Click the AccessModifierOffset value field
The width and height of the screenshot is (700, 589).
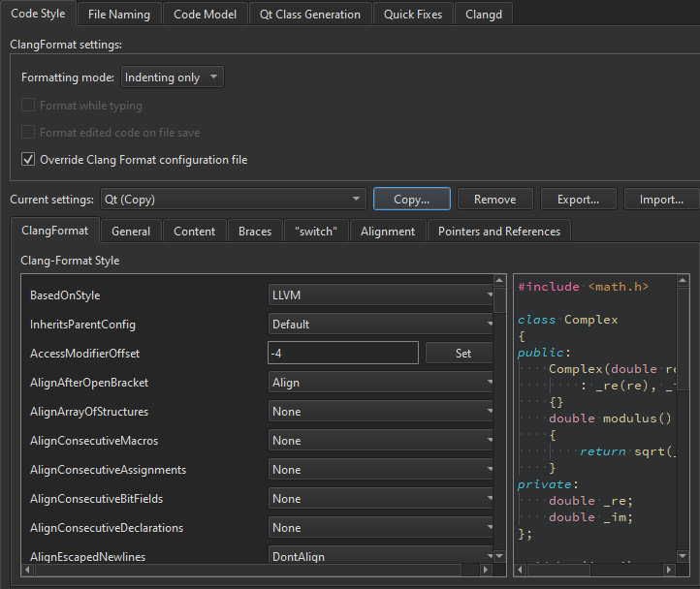[342, 354]
